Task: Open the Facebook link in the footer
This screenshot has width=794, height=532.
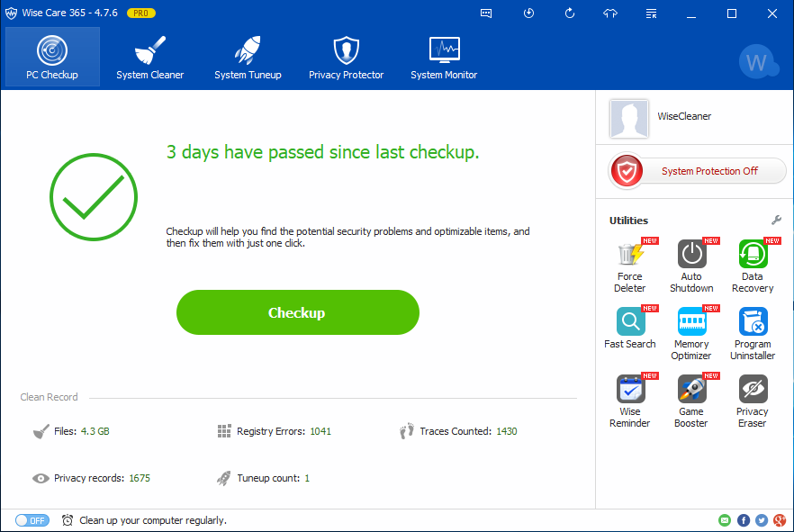Action: (x=744, y=520)
